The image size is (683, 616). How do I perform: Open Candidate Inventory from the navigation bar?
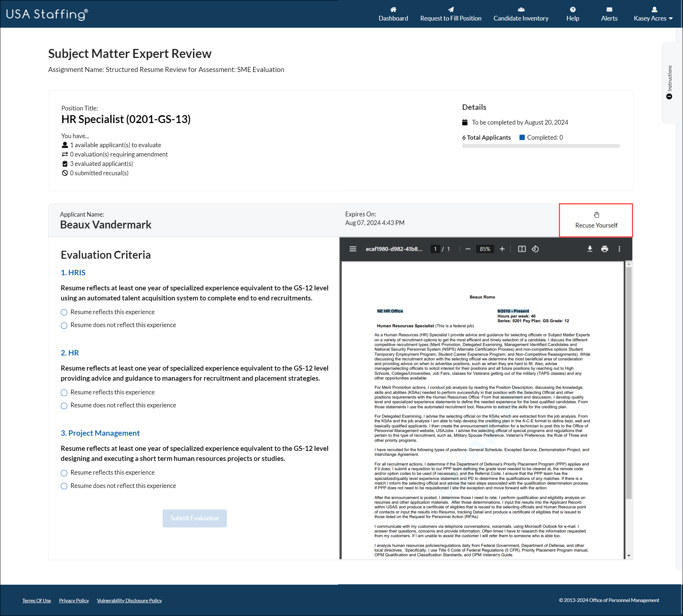[x=521, y=14]
